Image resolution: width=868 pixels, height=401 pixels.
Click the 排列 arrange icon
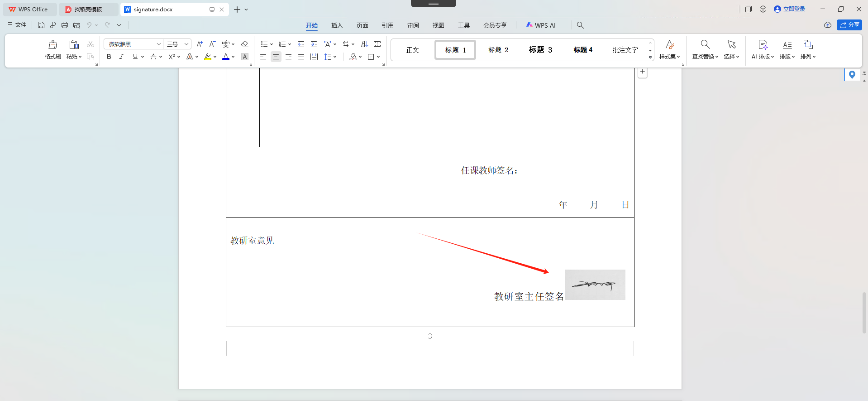pyautogui.click(x=808, y=44)
